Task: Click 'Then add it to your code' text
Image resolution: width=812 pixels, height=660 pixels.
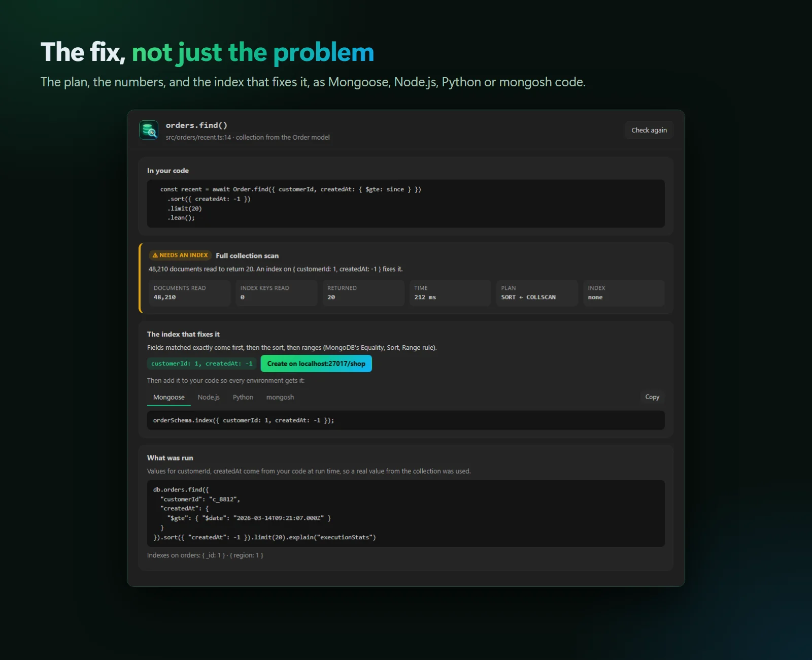Action: (226, 381)
